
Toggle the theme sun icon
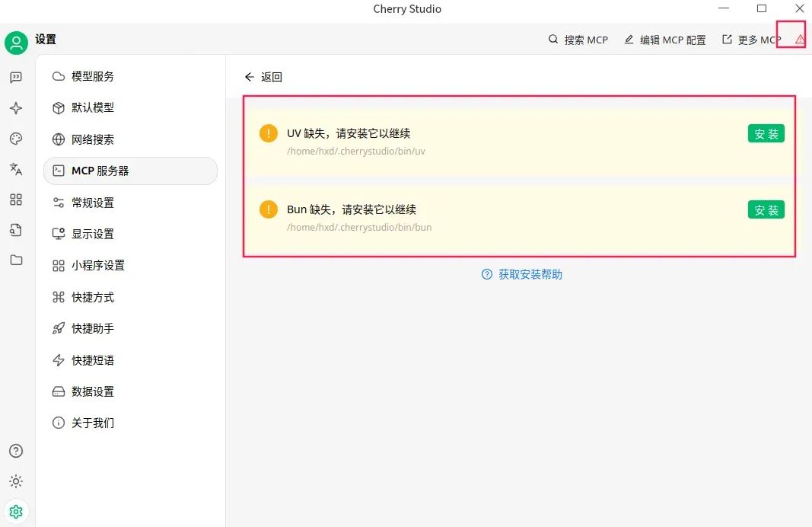16,481
